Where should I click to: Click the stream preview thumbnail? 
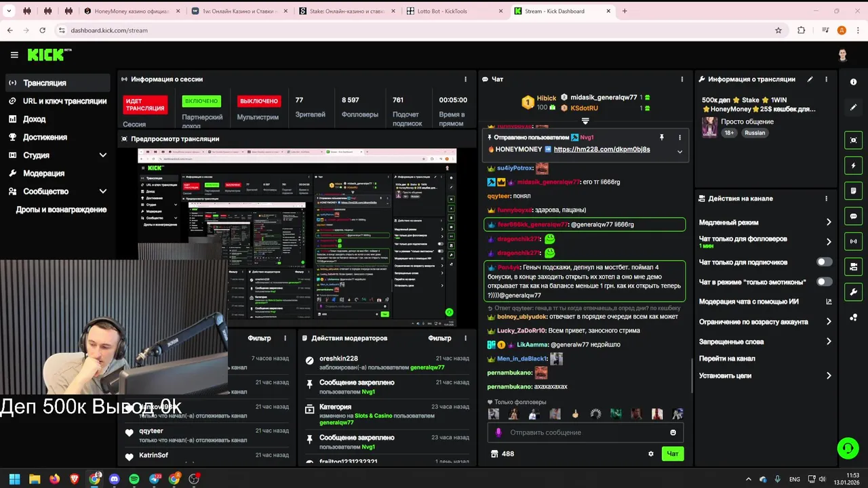(x=297, y=237)
